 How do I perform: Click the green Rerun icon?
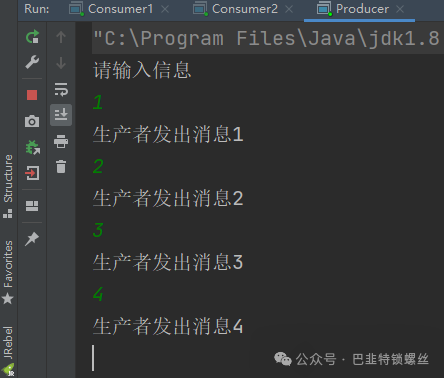click(32, 37)
